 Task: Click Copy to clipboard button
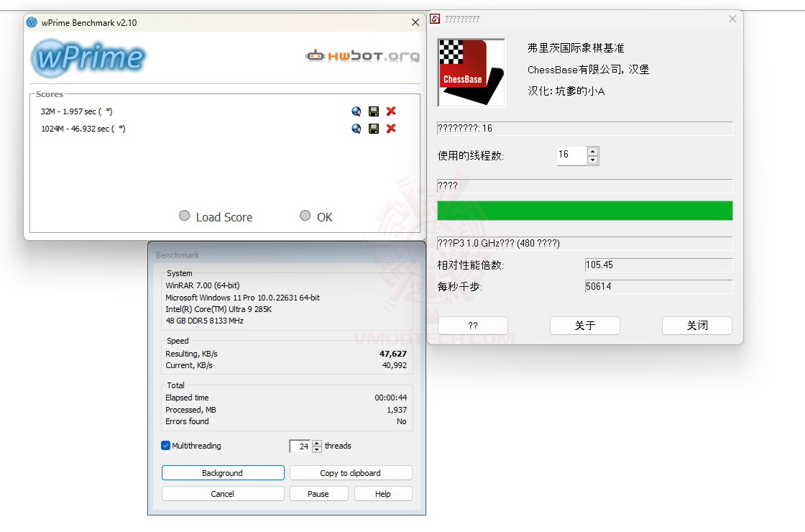point(351,473)
